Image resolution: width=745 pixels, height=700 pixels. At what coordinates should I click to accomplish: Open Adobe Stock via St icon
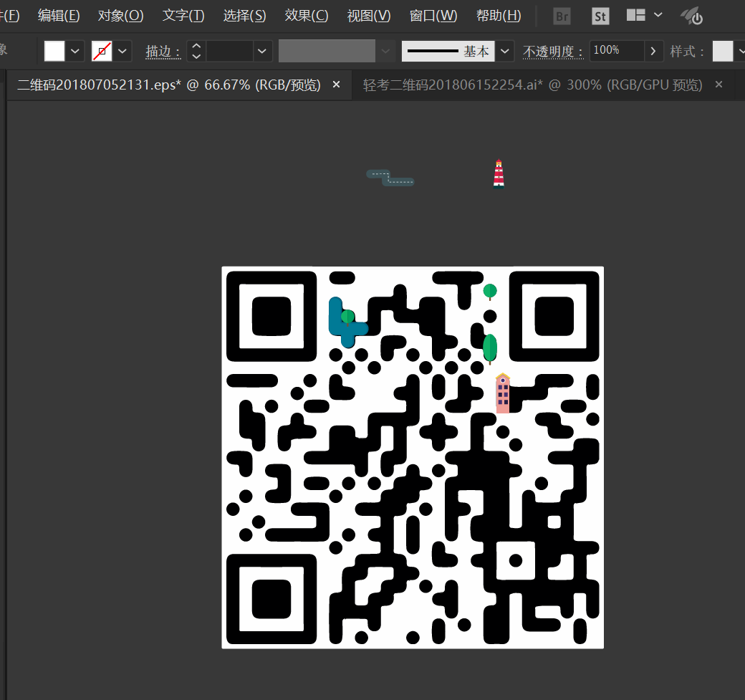(x=600, y=16)
